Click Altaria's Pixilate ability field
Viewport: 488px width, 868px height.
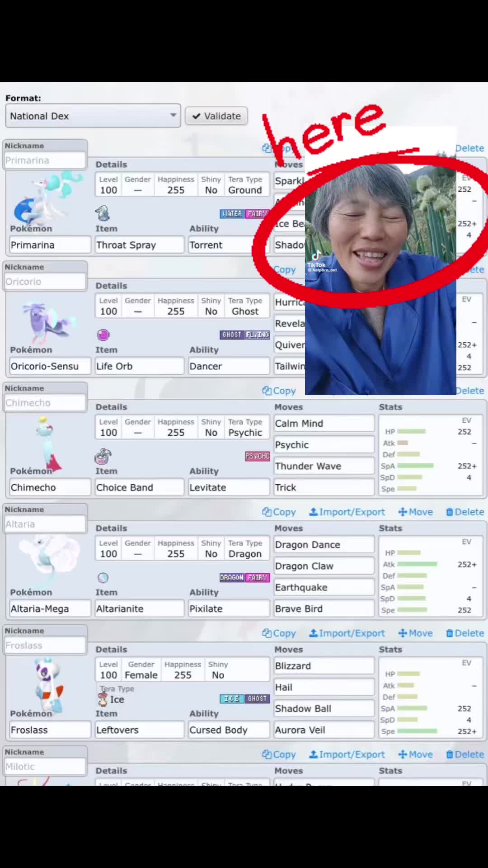tap(229, 609)
